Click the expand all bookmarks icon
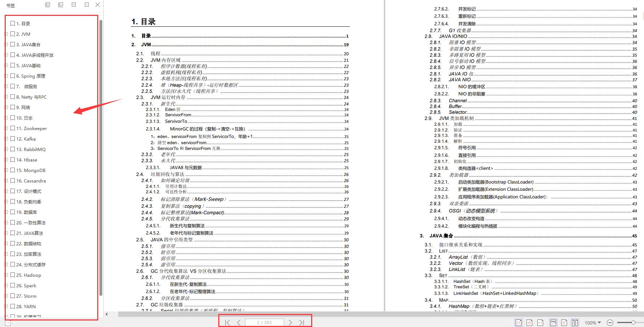644x327 pixels. [x=48, y=5]
